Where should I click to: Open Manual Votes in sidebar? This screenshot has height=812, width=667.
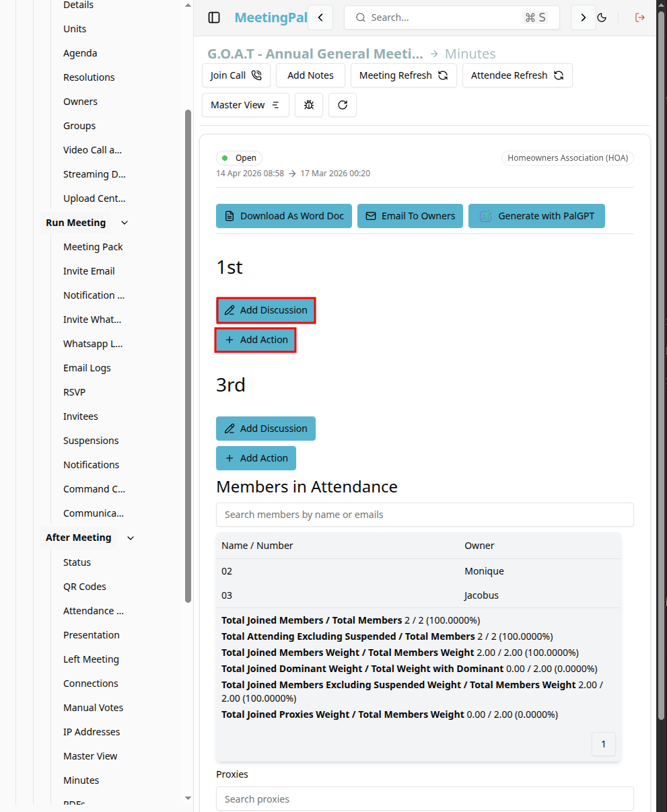(94, 708)
